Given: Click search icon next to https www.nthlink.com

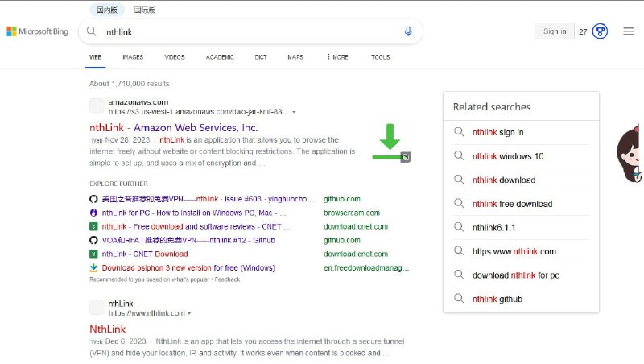Looking at the screenshot, I should [x=459, y=251].
